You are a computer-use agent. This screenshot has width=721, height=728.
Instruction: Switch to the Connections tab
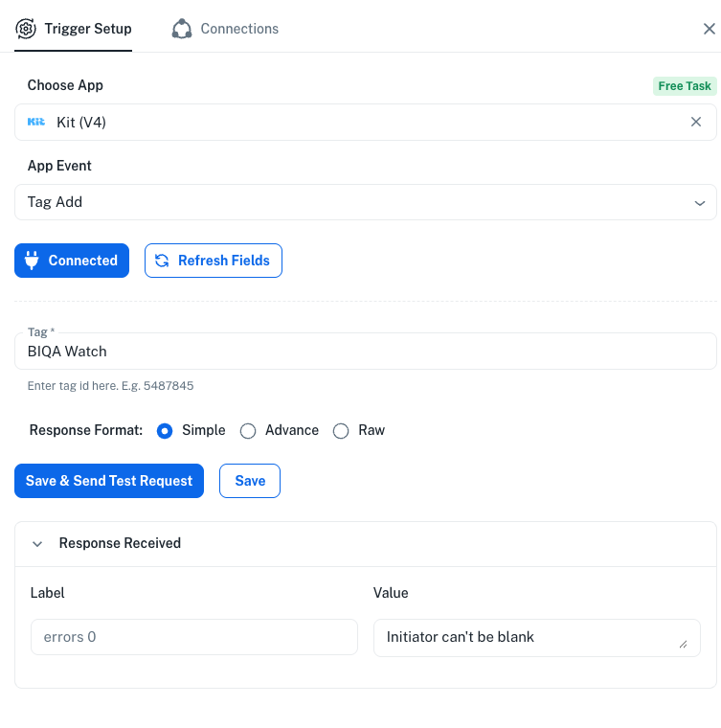(238, 29)
